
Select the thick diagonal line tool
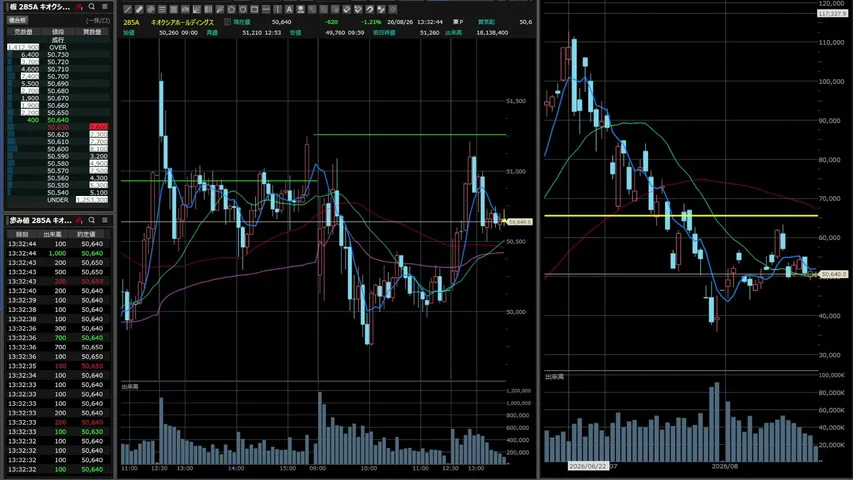(139, 9)
